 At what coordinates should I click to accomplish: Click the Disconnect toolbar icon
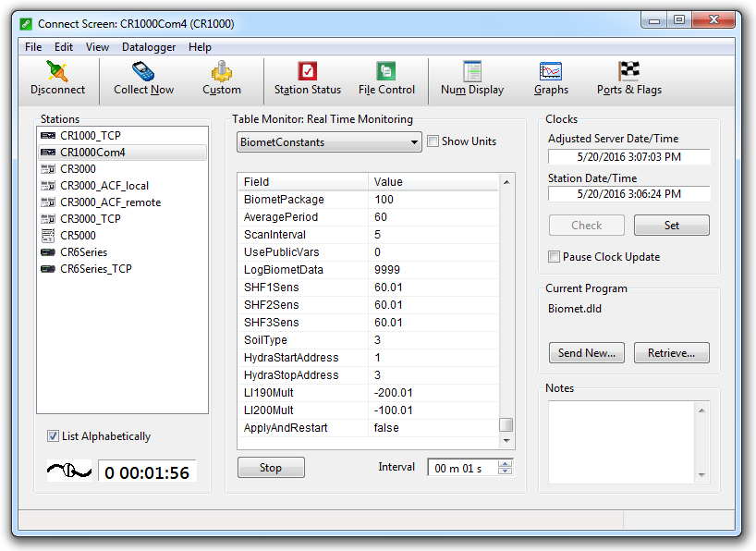point(57,71)
